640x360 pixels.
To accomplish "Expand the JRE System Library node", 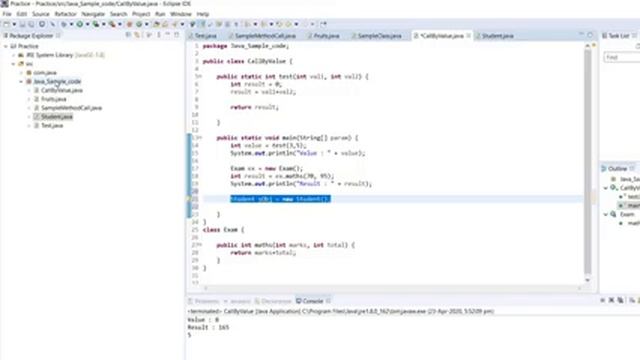I will (14, 55).
